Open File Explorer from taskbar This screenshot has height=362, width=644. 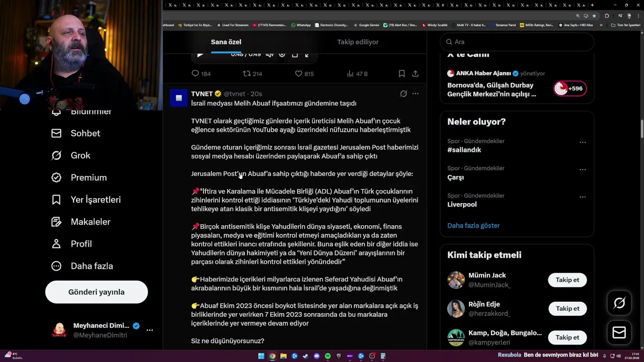pos(283,356)
